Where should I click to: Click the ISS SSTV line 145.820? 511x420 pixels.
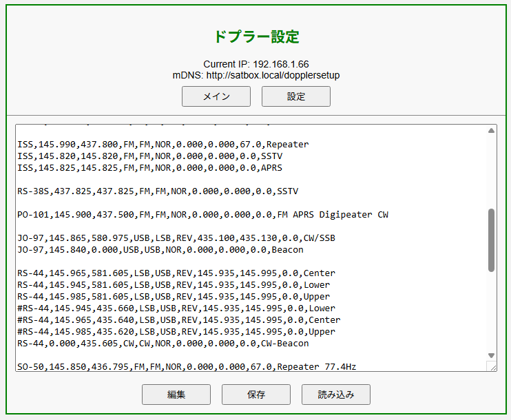click(150, 156)
